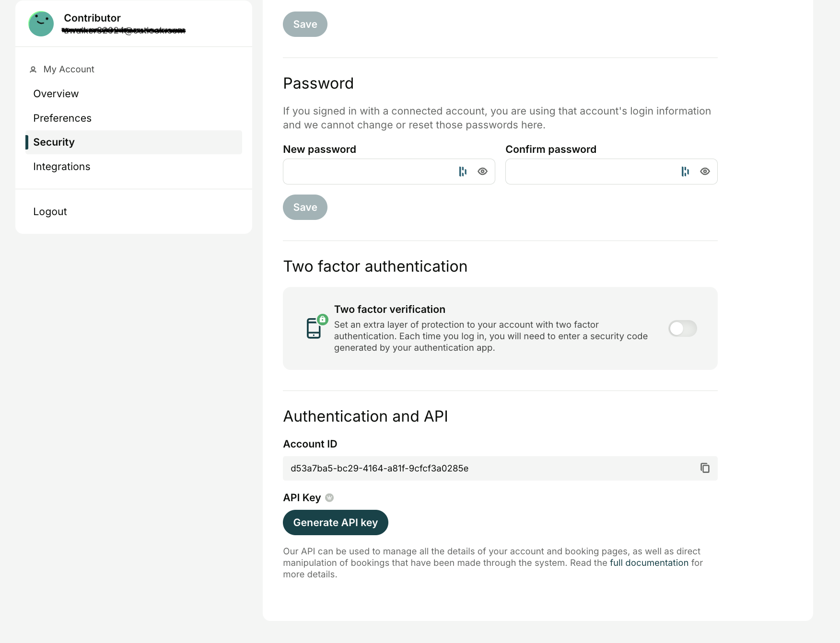Image resolution: width=840 pixels, height=643 pixels.
Task: Click the premium badge icon beside API Key
Action: [329, 498]
